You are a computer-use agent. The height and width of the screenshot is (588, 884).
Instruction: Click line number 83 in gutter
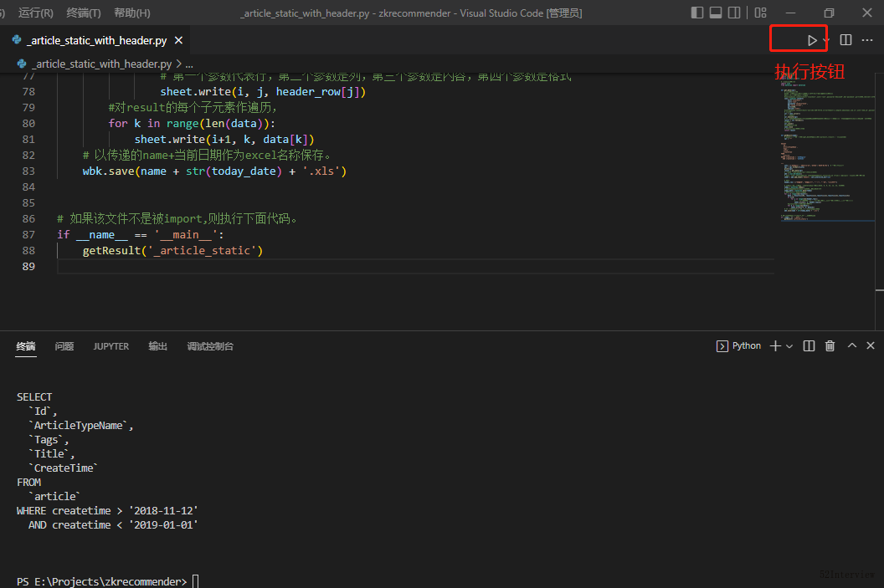tap(28, 171)
